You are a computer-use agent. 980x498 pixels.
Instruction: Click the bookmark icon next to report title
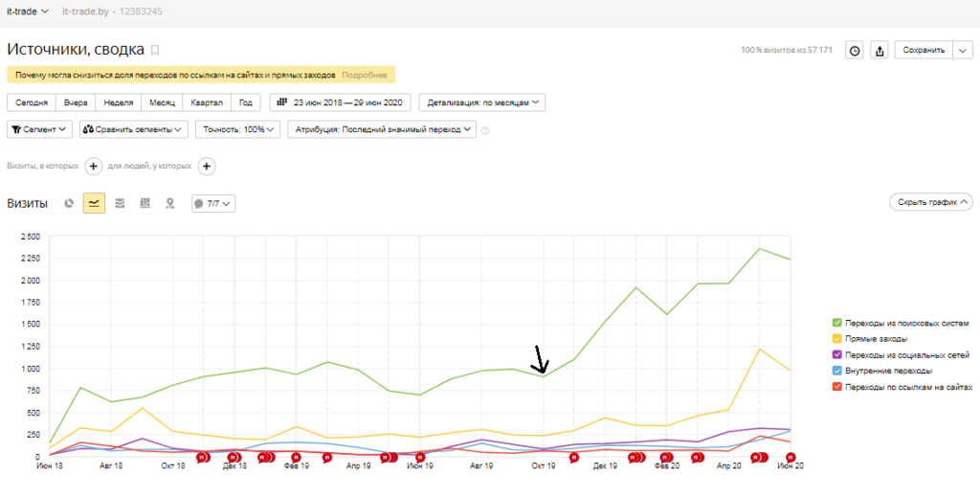coord(156,50)
